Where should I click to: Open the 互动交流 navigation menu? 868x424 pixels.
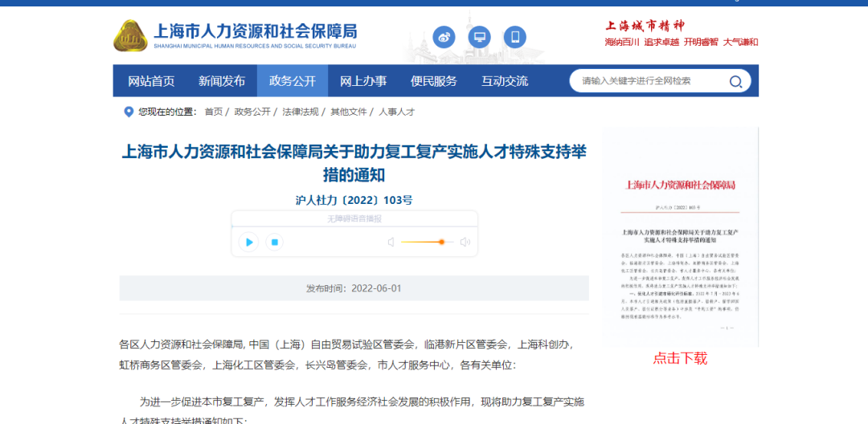click(x=505, y=81)
